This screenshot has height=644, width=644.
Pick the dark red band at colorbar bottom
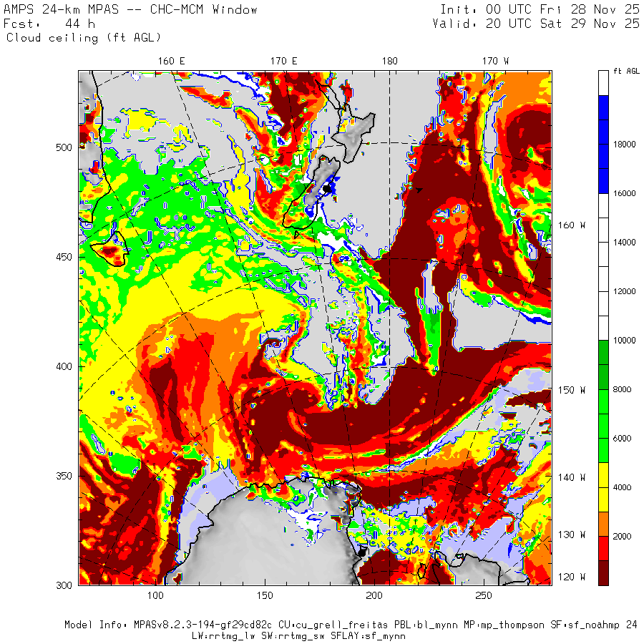603,573
